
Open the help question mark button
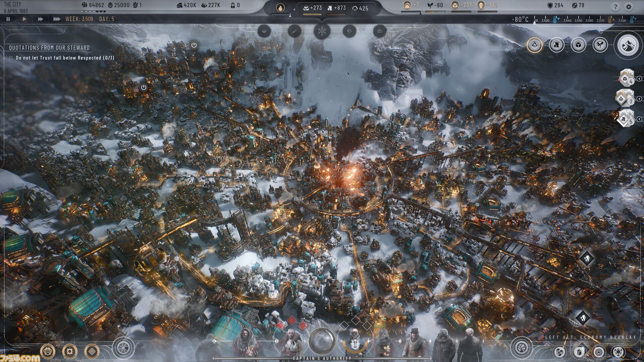pyautogui.click(x=615, y=7)
